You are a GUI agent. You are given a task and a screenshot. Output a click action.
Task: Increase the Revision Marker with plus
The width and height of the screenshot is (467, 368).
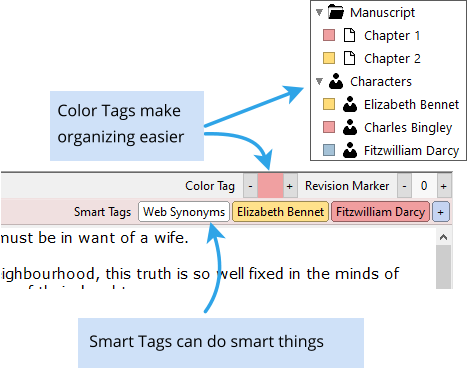tap(444, 186)
